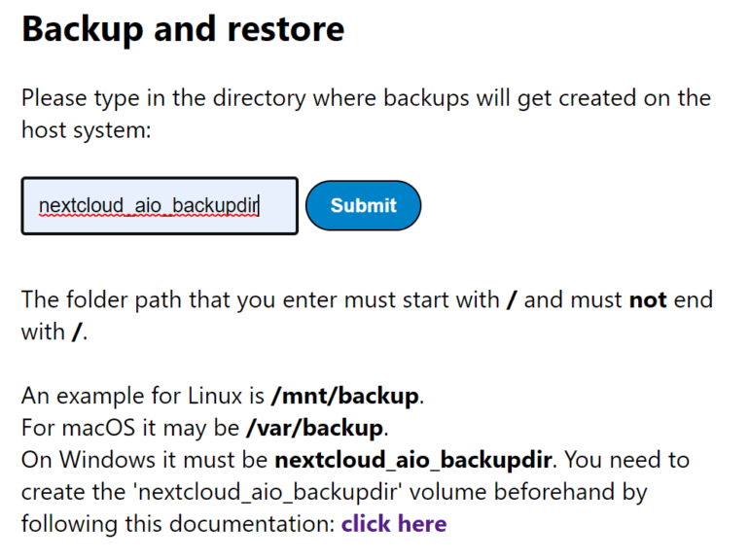Click the bold slash after 'start with'
Screen dimensions: 750x560
(x=512, y=299)
